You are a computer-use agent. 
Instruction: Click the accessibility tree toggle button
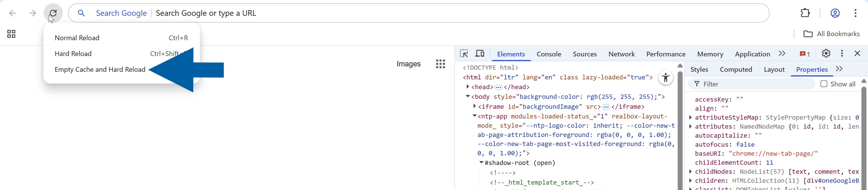click(x=666, y=78)
